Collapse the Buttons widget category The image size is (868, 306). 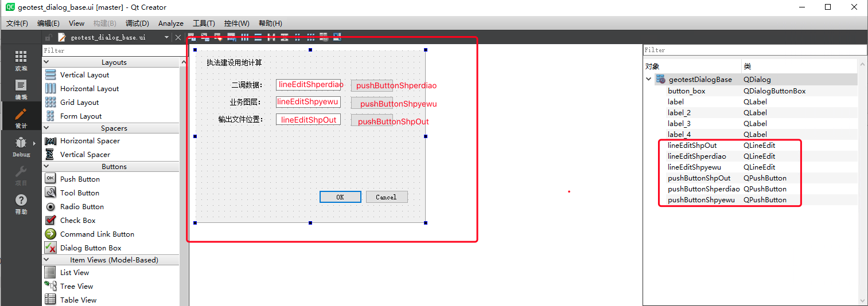pos(46,167)
